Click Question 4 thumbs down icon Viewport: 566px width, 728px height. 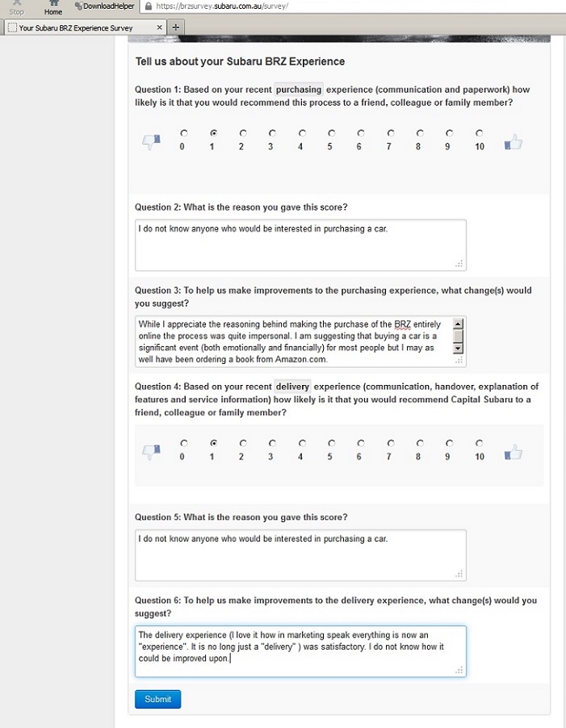151,453
